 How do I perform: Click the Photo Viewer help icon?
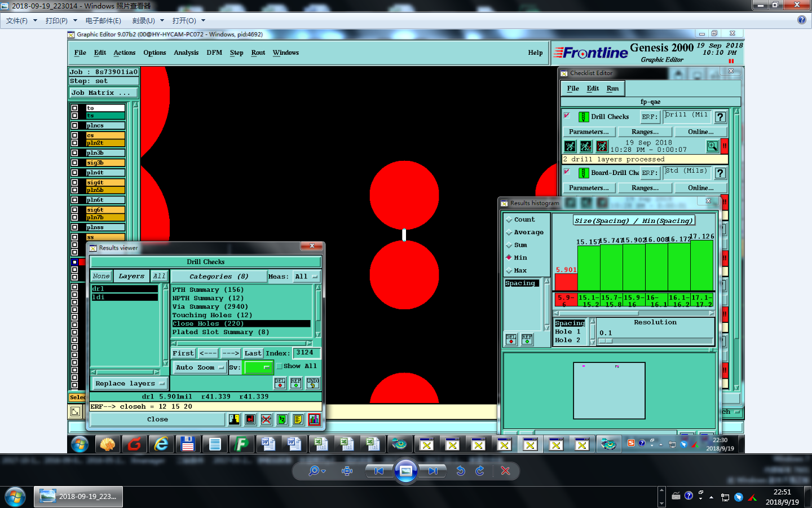802,20
